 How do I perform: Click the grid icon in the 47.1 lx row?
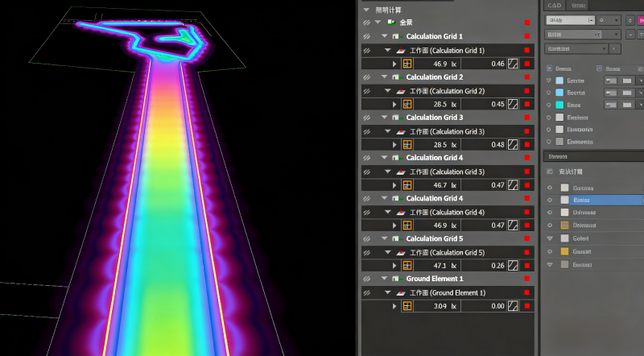[407, 265]
